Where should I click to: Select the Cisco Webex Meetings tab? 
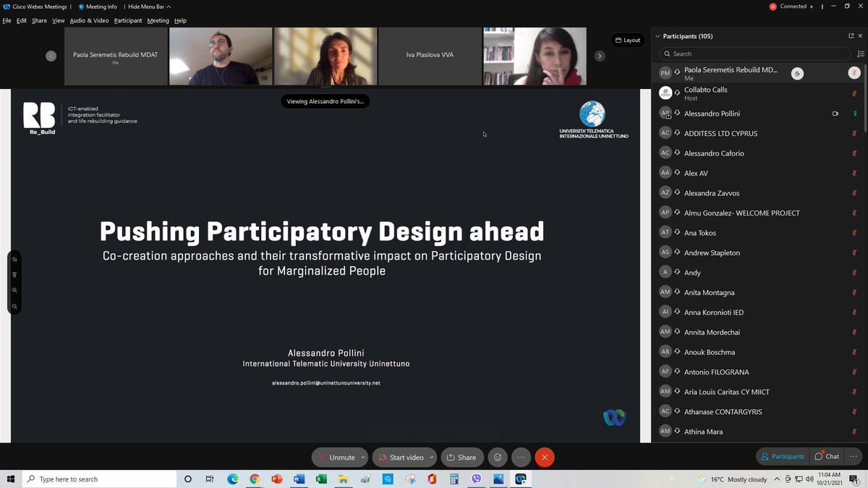[x=35, y=7]
